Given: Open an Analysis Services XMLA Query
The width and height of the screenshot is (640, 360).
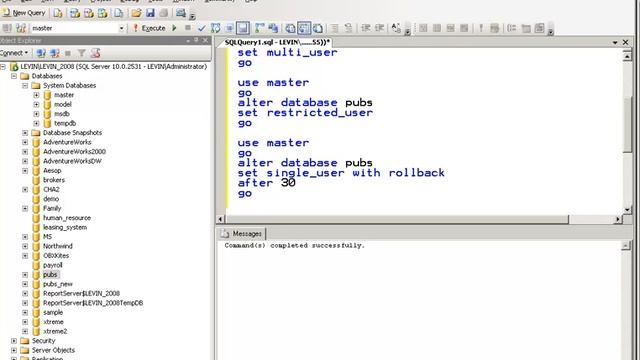Looking at the screenshot, I should 102,13.
